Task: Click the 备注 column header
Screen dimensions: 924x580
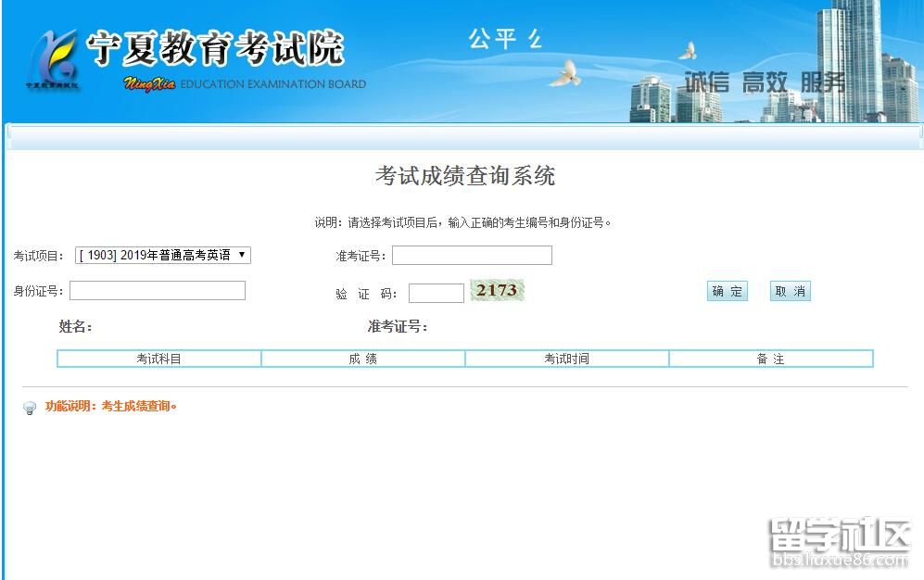Action: [x=770, y=359]
